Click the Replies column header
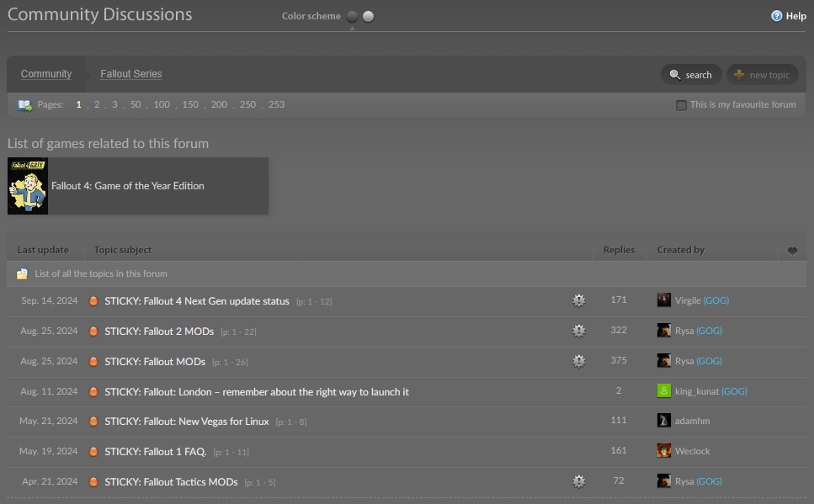The width and height of the screenshot is (814, 504). pos(619,250)
